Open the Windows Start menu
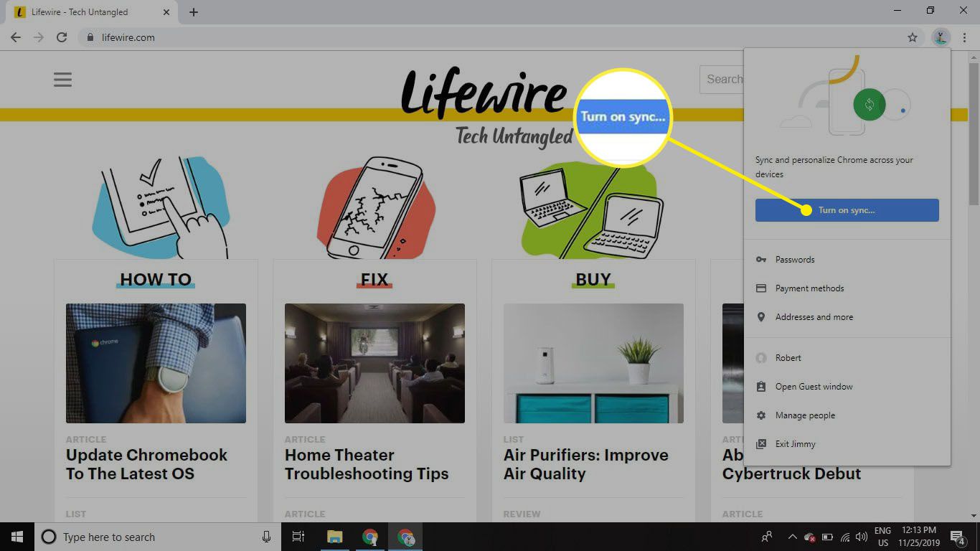 pos(17,537)
